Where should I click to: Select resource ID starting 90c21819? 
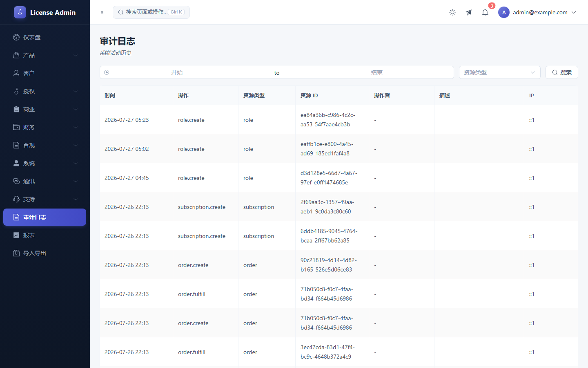pos(329,265)
